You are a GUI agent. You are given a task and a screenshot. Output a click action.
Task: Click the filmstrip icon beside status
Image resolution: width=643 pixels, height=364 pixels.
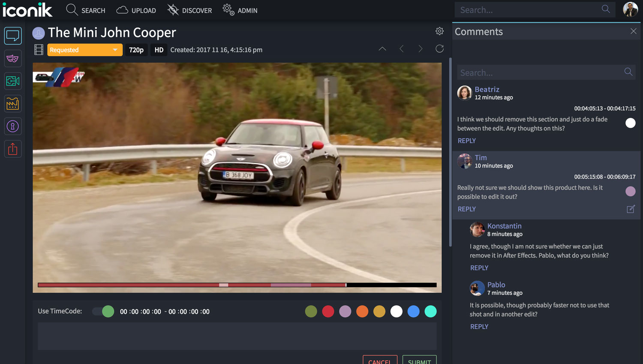(x=39, y=50)
